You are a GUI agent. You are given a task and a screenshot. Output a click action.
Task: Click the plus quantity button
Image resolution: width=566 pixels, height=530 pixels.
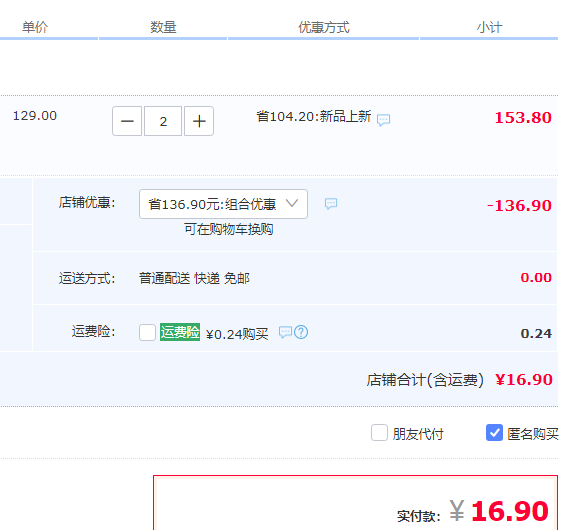pyautogui.click(x=199, y=121)
